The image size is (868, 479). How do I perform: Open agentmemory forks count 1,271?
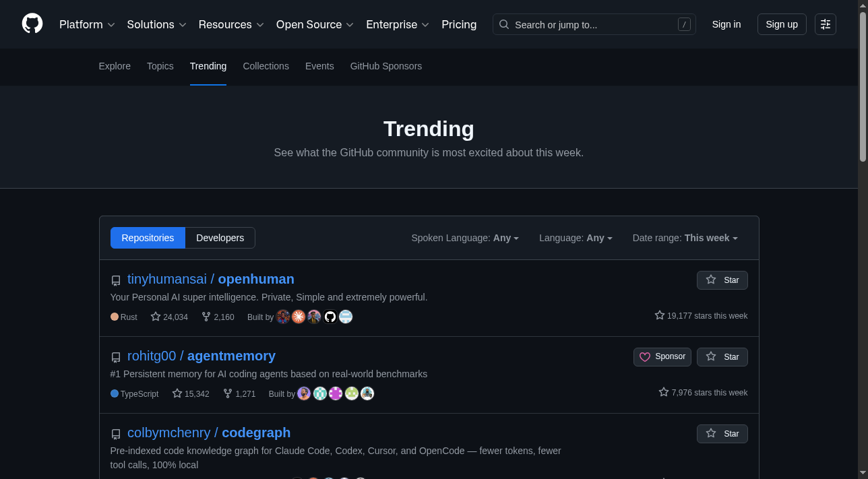(x=239, y=393)
